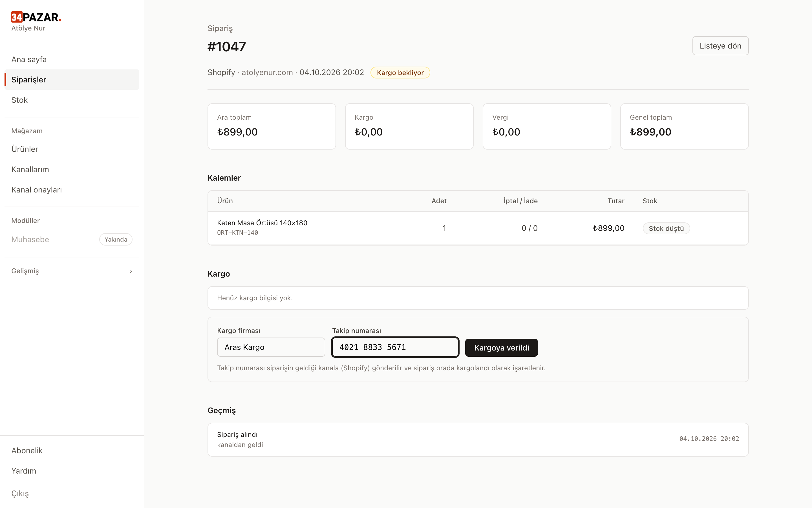This screenshot has height=508, width=812.
Task: Open Yardım in the sidebar
Action: (72, 471)
